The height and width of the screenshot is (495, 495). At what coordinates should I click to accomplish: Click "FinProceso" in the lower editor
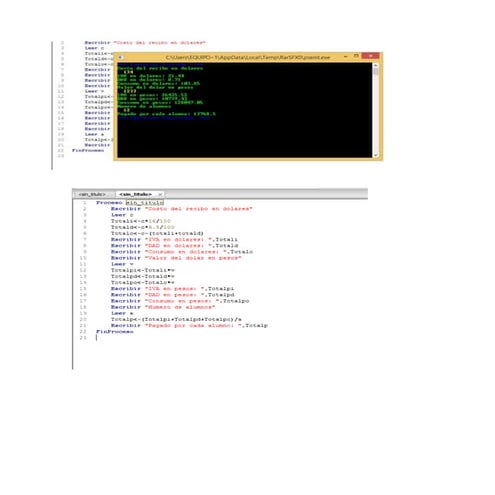coord(115,332)
